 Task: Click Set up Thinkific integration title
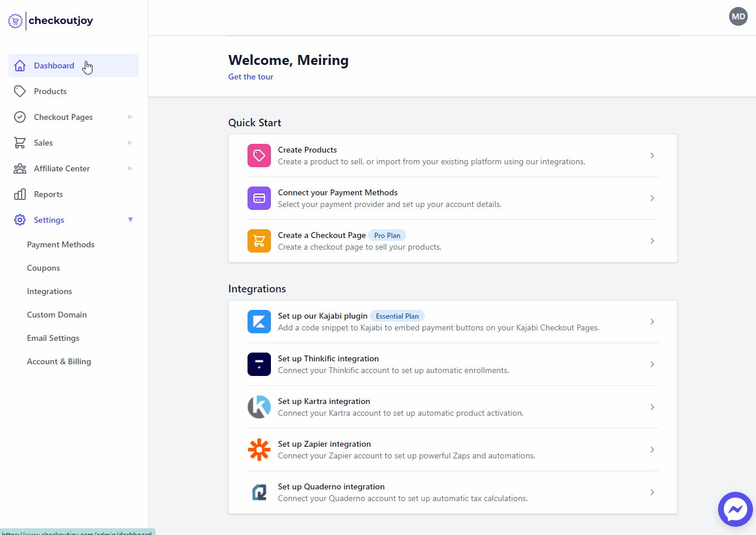pos(328,358)
